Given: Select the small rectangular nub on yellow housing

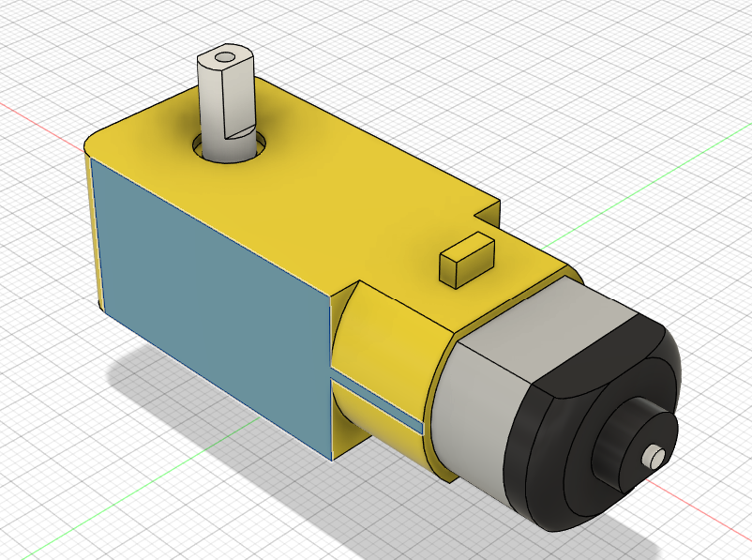Looking at the screenshot, I should [x=466, y=260].
